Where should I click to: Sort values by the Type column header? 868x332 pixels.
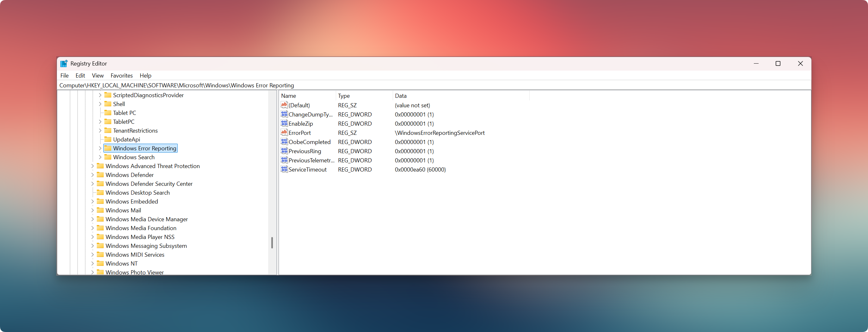click(x=365, y=96)
